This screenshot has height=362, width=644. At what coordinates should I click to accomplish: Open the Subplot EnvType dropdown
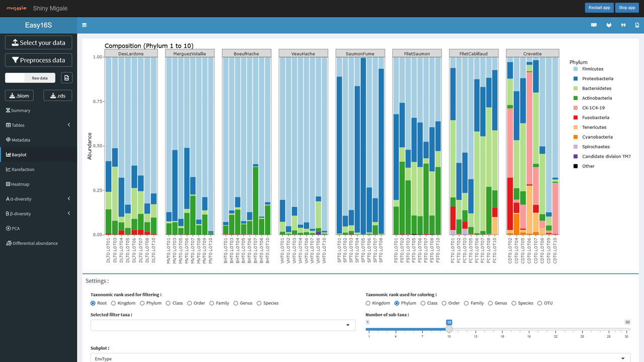(x=360, y=358)
